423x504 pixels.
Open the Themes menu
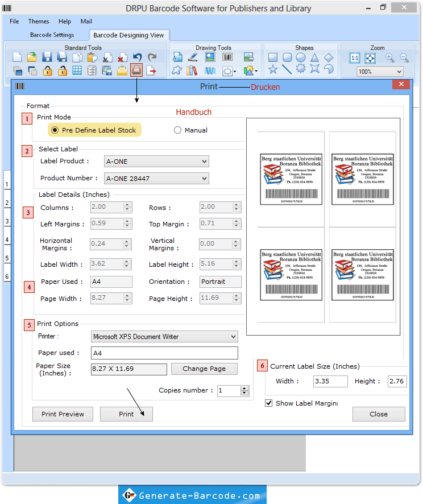pyautogui.click(x=39, y=21)
